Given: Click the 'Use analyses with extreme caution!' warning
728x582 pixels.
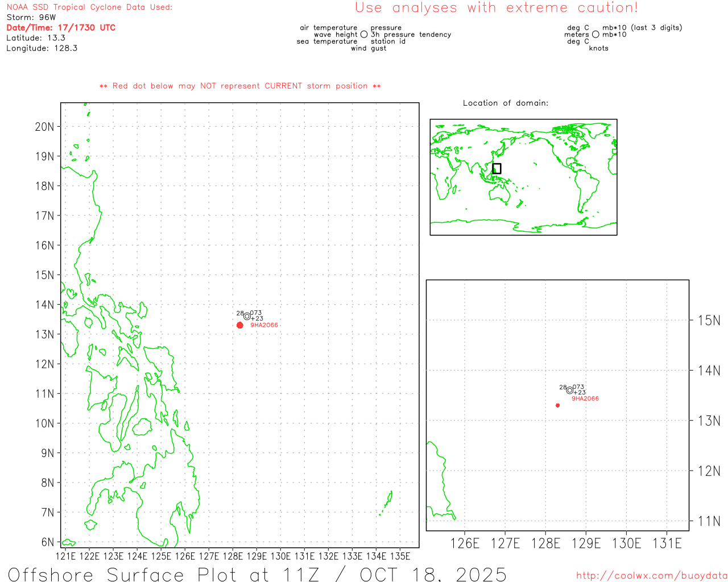Looking at the screenshot, I should pos(496,8).
